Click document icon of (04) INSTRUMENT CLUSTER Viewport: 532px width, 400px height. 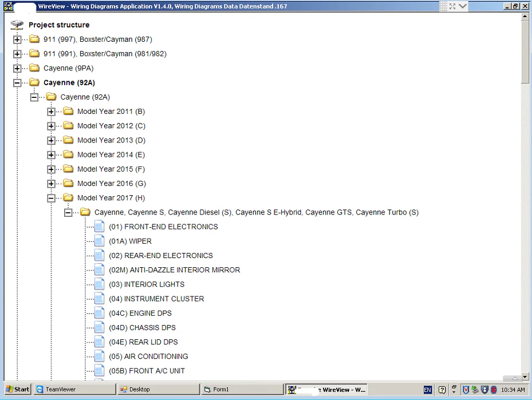pyautogui.click(x=100, y=299)
